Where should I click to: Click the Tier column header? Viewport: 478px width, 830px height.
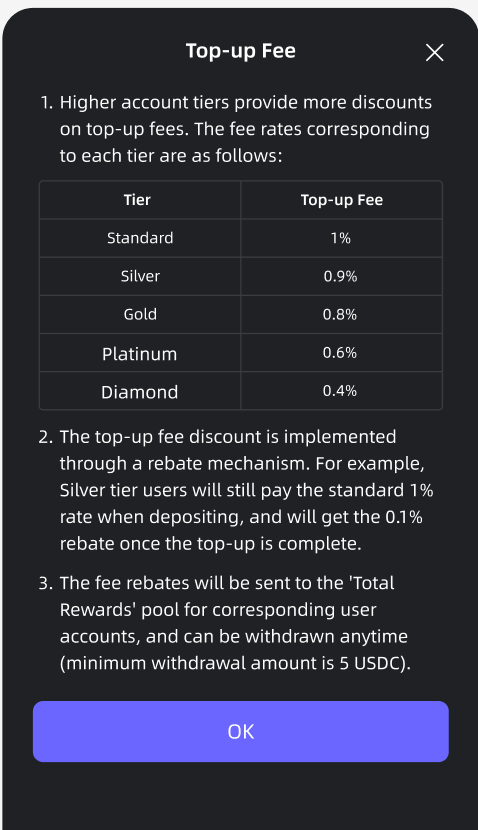tap(137, 200)
